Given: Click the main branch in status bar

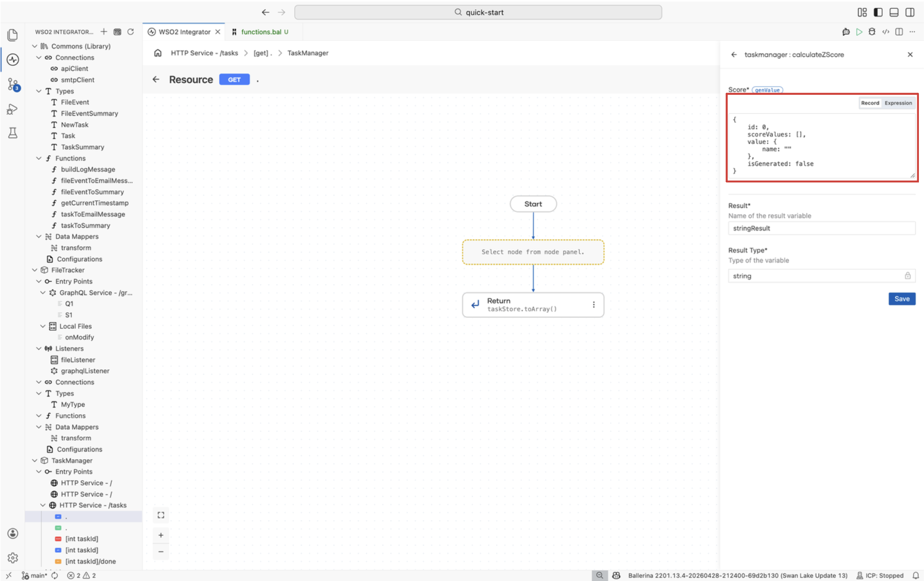Looking at the screenshot, I should (35, 575).
